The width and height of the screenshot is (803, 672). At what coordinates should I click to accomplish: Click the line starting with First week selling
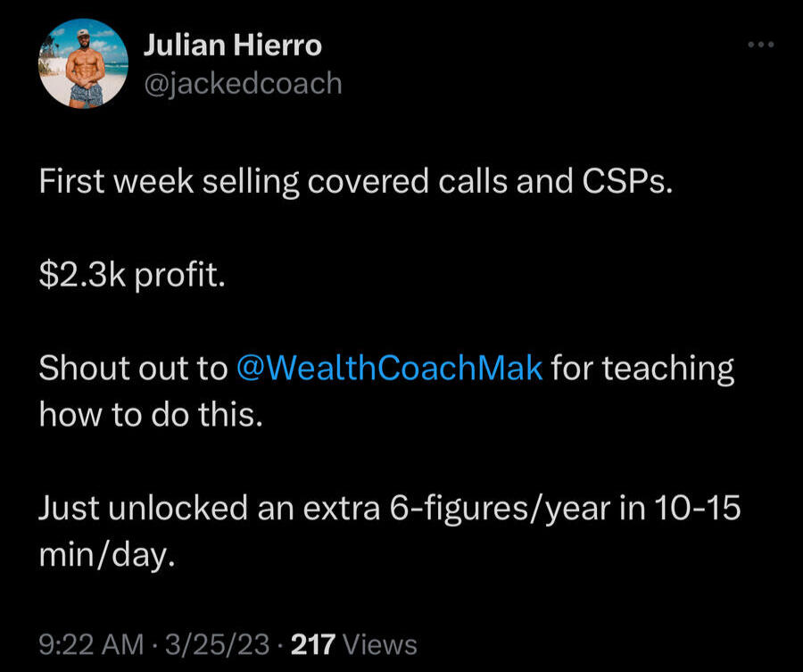pos(352,182)
